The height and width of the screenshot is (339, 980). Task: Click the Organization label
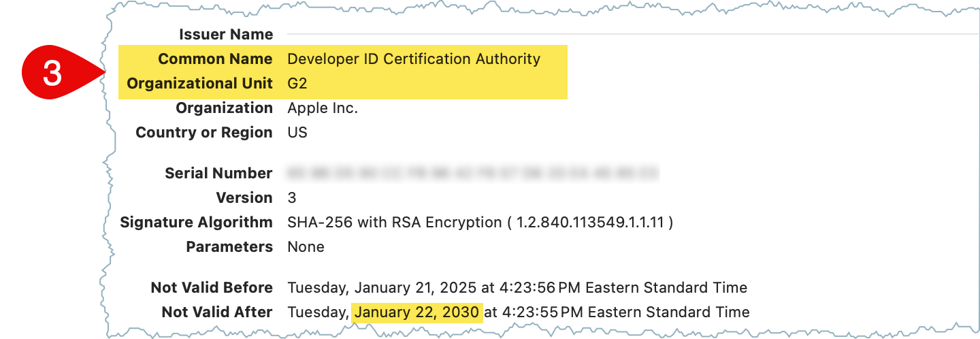pyautogui.click(x=225, y=108)
